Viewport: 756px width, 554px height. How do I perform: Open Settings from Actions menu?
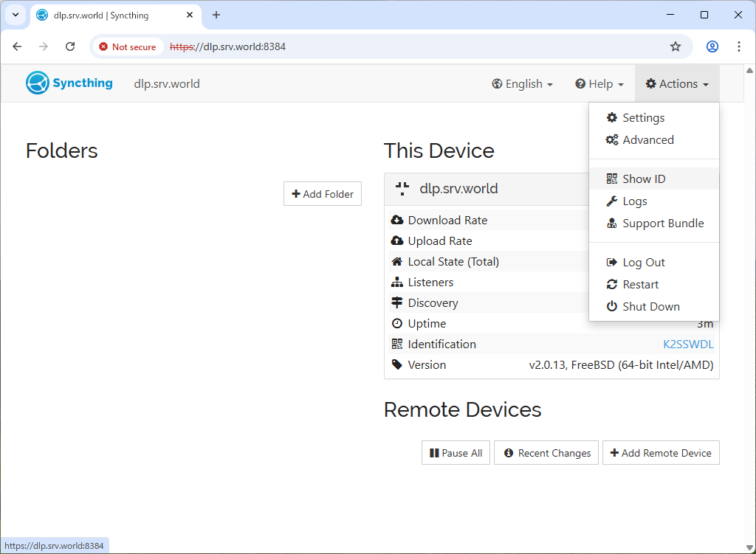[643, 118]
